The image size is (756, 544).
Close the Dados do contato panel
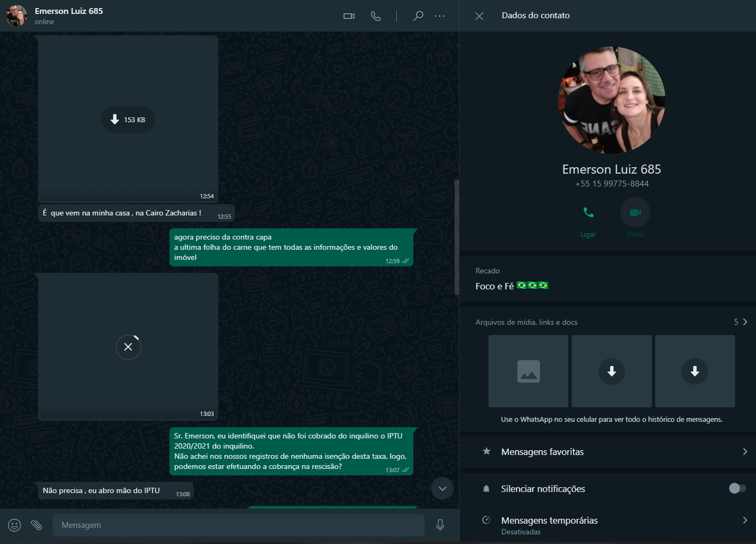(x=479, y=16)
